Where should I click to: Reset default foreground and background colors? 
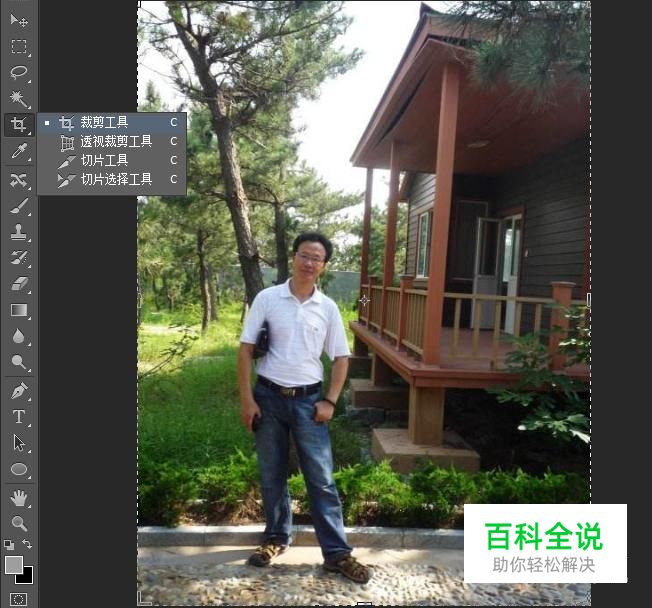(x=9, y=544)
